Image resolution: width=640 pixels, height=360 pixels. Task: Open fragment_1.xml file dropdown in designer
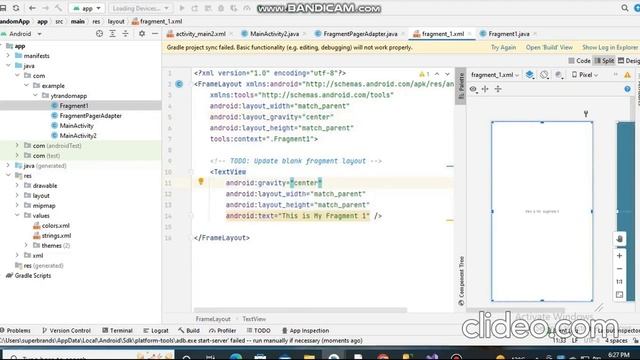tap(495, 75)
